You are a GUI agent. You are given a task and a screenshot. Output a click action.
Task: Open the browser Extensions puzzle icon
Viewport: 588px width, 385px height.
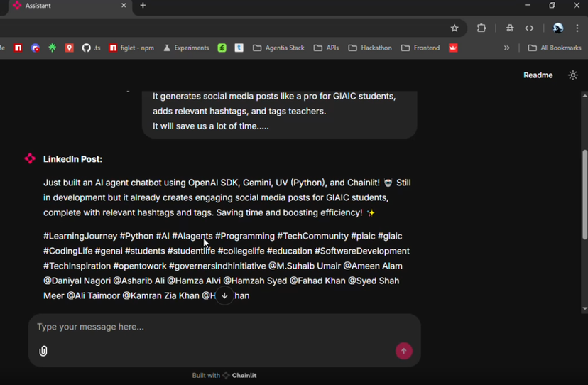point(481,28)
